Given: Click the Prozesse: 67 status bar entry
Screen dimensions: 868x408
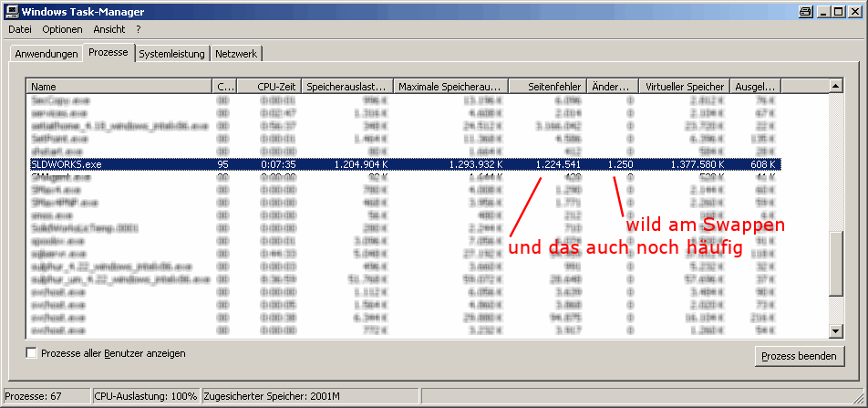Looking at the screenshot, I should point(46,396).
